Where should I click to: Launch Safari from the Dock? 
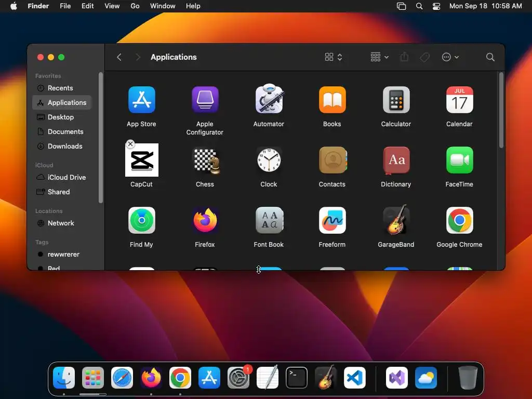tap(122, 378)
